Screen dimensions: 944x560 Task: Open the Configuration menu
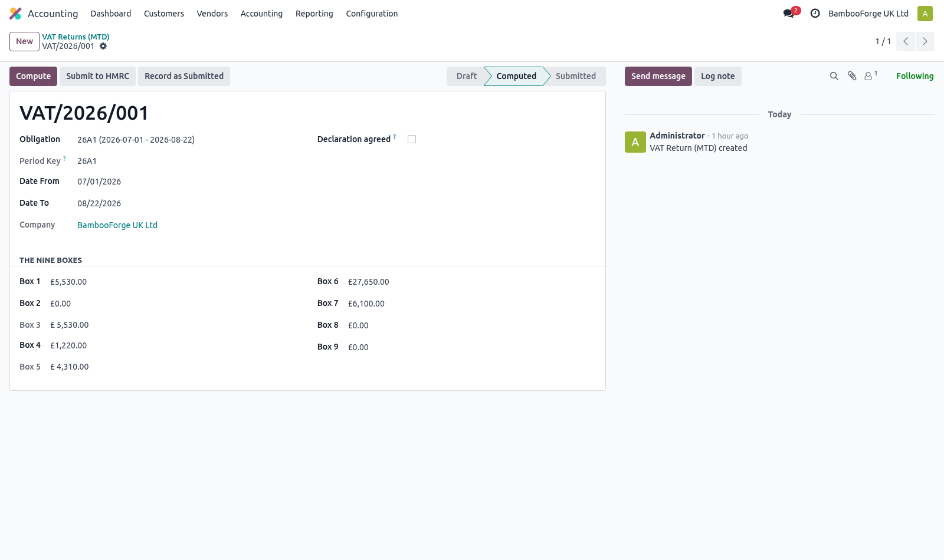point(372,14)
